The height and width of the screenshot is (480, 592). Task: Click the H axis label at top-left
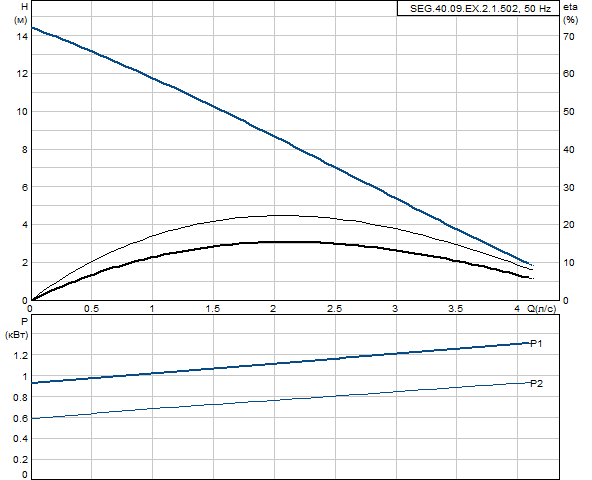25,6
